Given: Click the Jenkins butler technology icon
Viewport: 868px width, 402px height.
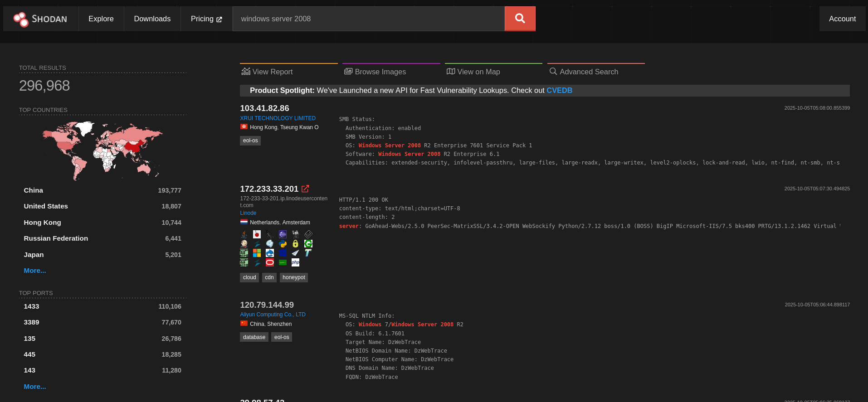Looking at the screenshot, I should point(244,243).
